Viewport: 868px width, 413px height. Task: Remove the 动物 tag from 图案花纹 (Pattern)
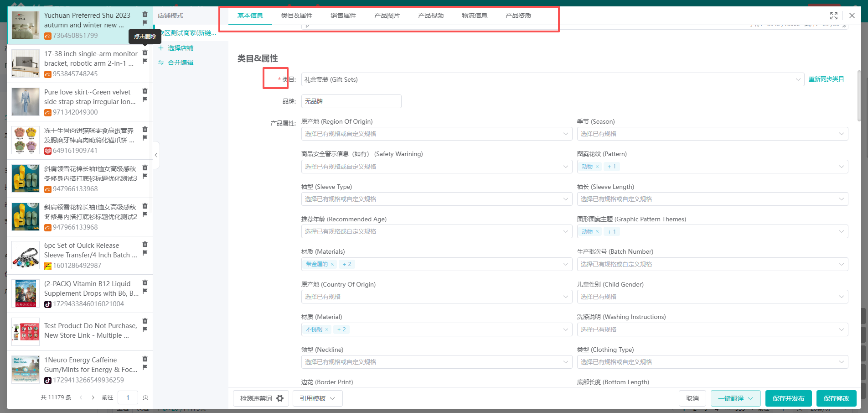coord(597,167)
